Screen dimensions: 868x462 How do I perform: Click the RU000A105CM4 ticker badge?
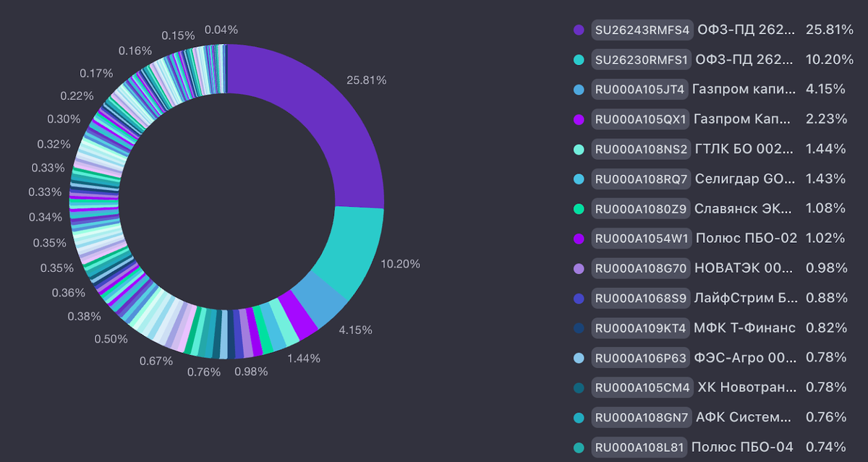(641, 388)
